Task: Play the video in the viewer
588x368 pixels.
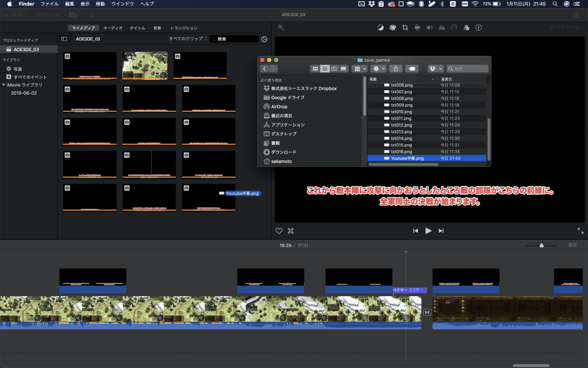Action: coord(428,231)
